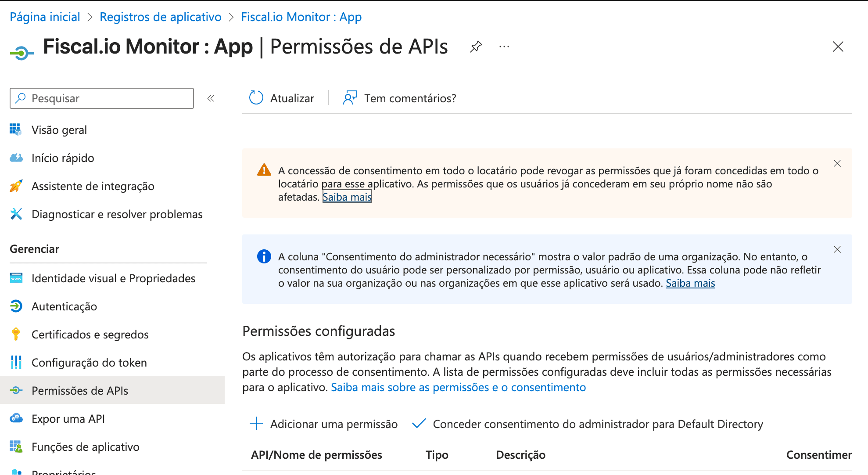The image size is (868, 475).
Task: Open Tem comentários? feedback
Action: coord(410,98)
